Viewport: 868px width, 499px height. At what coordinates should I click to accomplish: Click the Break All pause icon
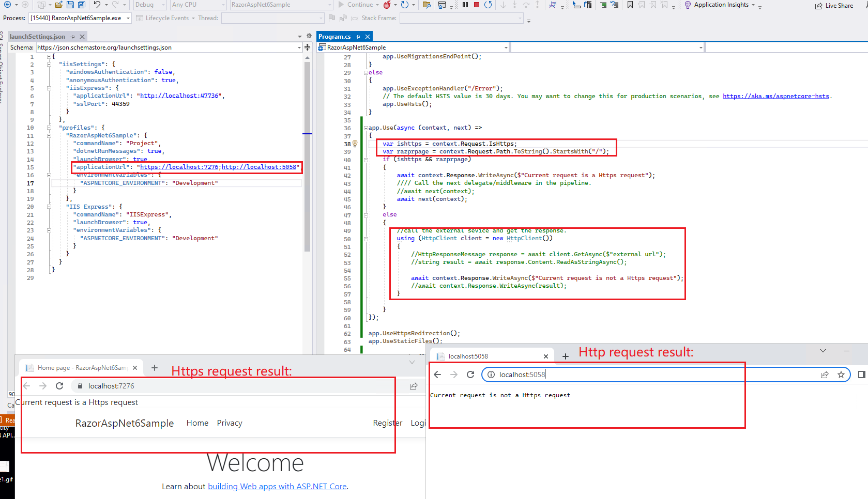[465, 5]
